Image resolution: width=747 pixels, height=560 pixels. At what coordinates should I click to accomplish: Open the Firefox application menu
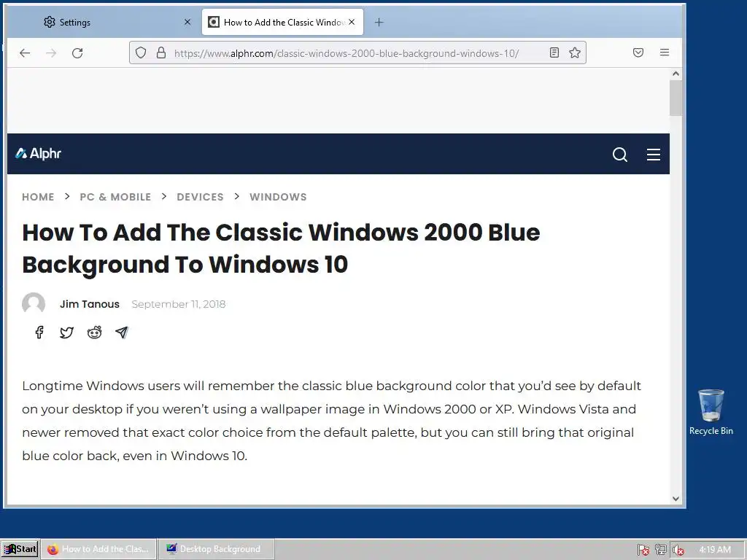665,52
